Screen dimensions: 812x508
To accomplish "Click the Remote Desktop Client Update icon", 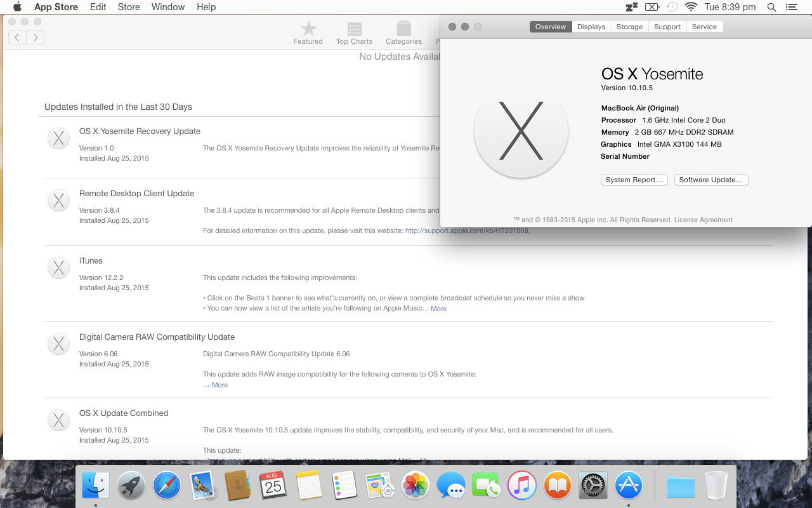I will tap(58, 200).
